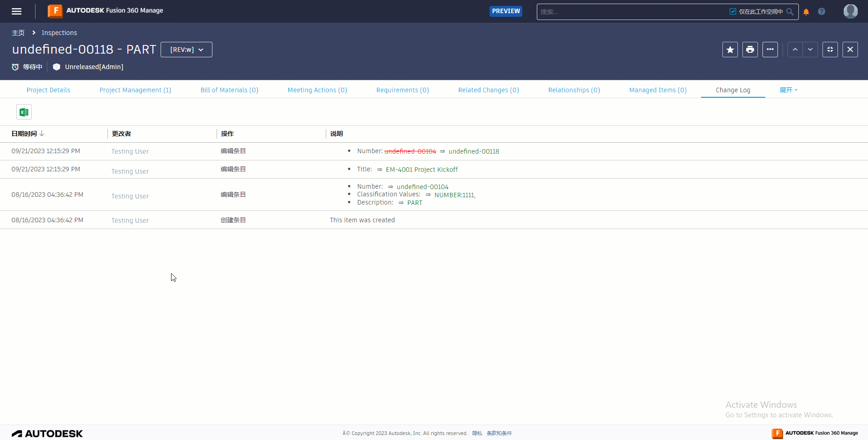Image resolution: width=868 pixels, height=440 pixels.
Task: Open the REV:w revision dropdown
Action: tap(186, 50)
